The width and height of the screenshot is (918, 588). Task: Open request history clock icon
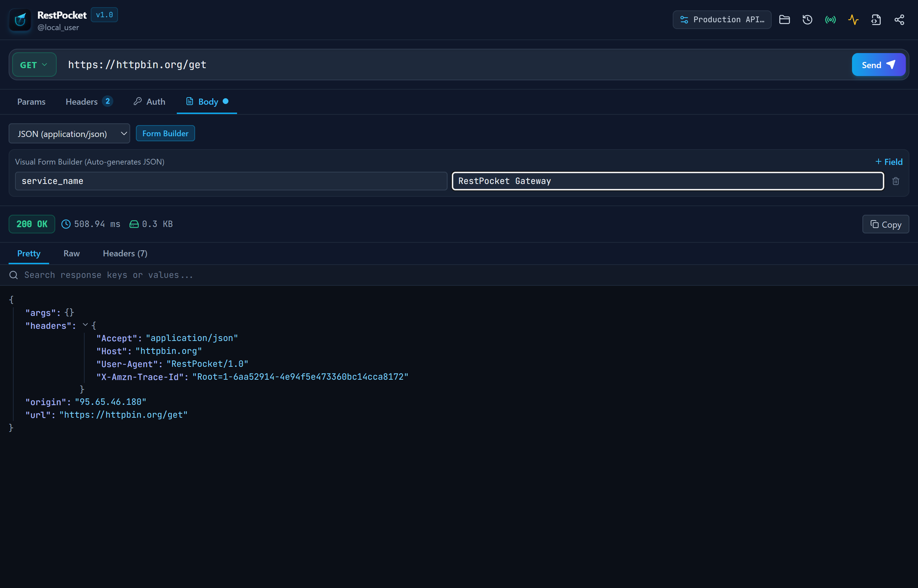click(x=807, y=19)
